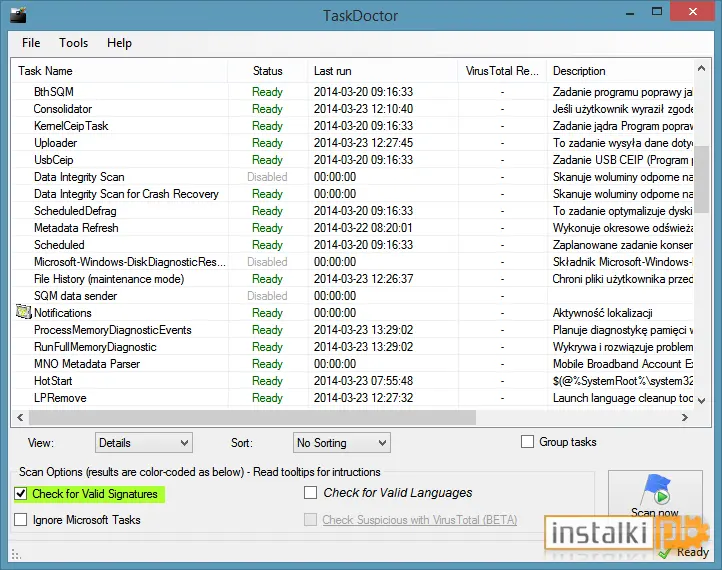722x570 pixels.
Task: Select the KernelCeipTask row
Action: [x=71, y=126]
